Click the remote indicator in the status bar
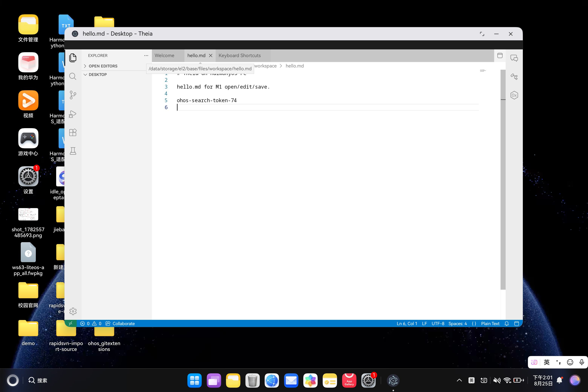The image size is (588, 392). 71,323
